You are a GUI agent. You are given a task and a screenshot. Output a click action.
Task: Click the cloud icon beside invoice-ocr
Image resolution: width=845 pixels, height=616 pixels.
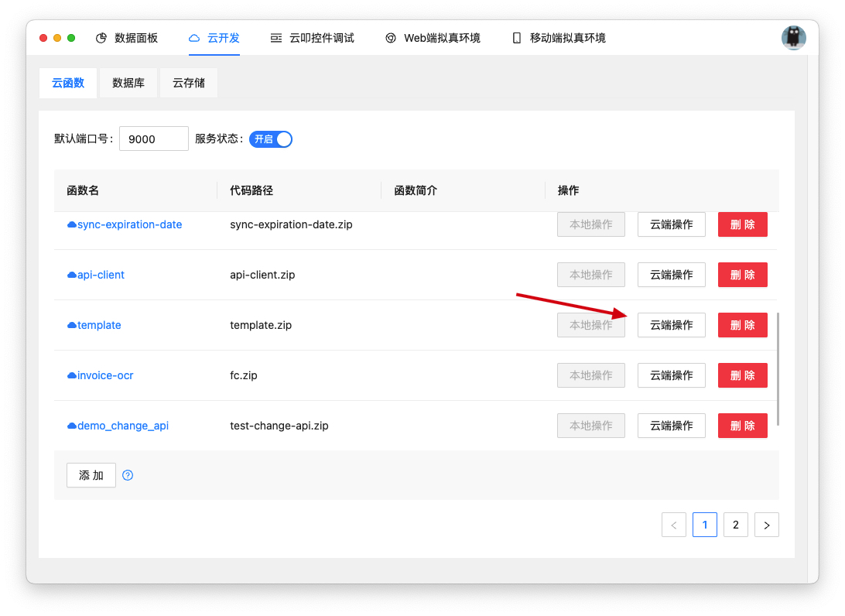71,375
